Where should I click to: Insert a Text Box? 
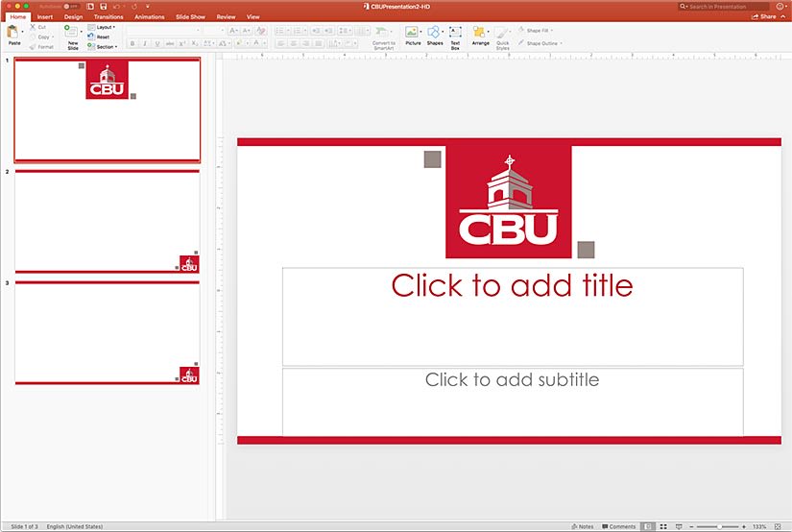[455, 37]
